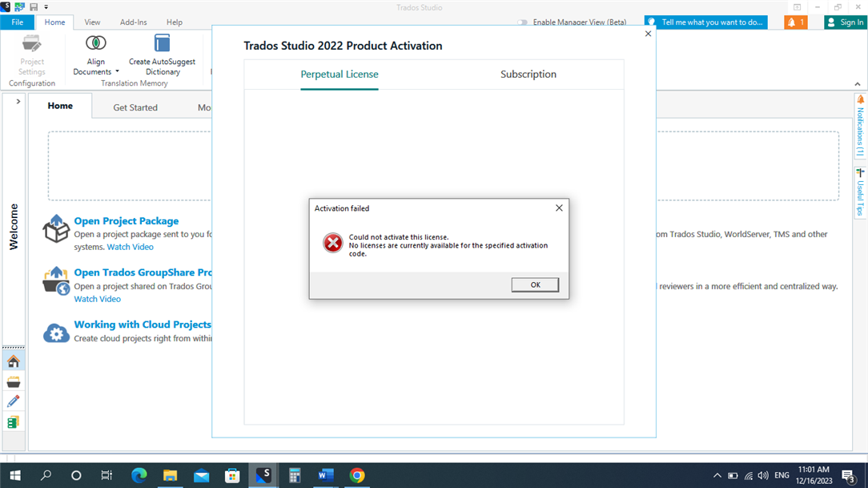Click Watch Video under GroupShare project
Image resolution: width=868 pixels, height=488 pixels.
(98, 299)
